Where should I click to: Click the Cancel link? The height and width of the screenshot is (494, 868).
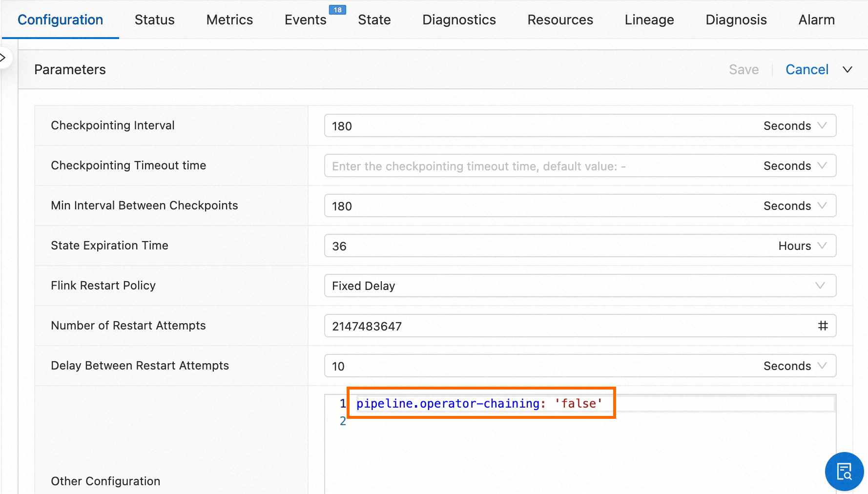pos(807,69)
